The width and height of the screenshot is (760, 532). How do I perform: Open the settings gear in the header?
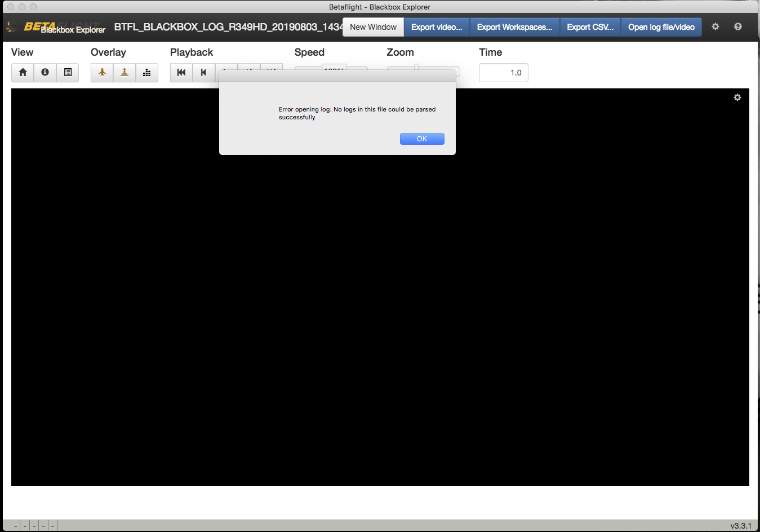(x=715, y=26)
